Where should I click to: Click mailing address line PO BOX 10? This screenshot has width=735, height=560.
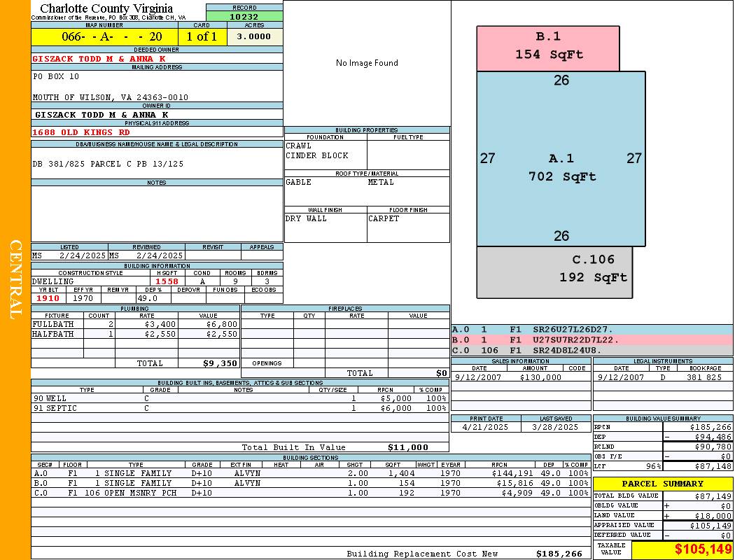[x=56, y=76]
